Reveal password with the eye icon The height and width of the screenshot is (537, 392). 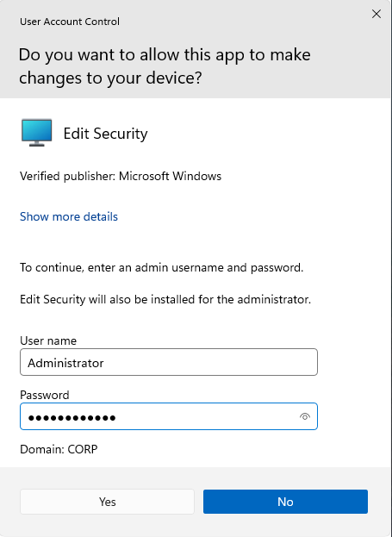pyautogui.click(x=305, y=416)
